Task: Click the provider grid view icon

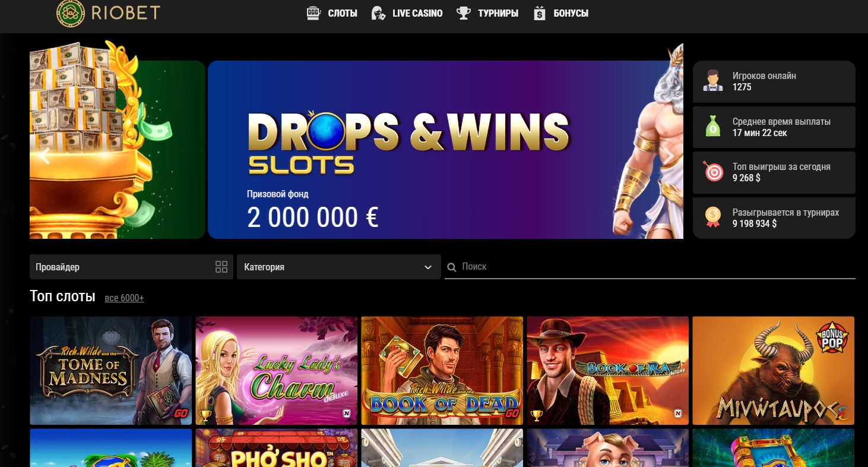Action: pyautogui.click(x=221, y=267)
